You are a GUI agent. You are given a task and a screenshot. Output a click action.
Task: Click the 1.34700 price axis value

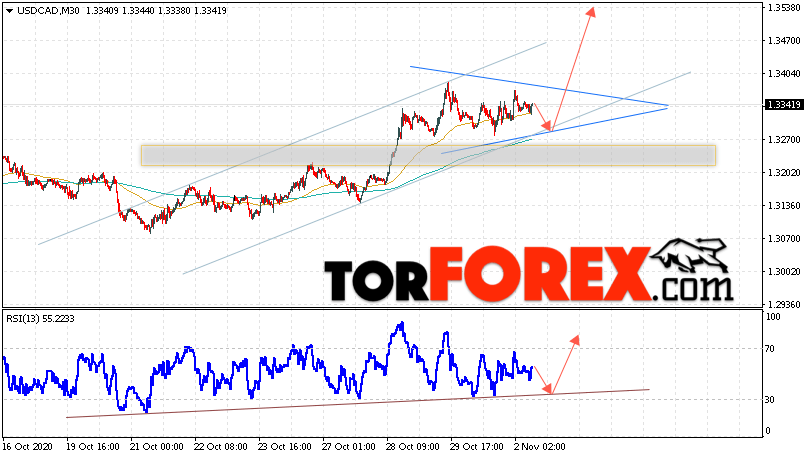click(x=784, y=41)
